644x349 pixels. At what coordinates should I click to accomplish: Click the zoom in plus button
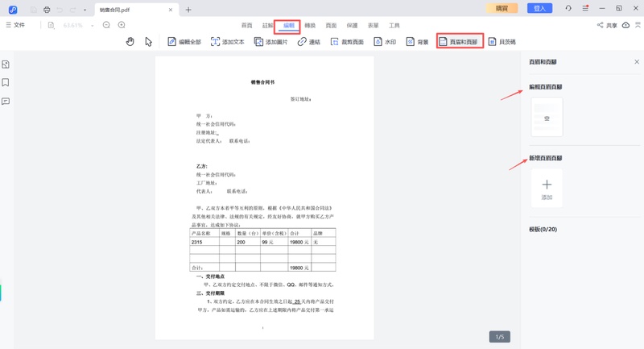tap(122, 25)
